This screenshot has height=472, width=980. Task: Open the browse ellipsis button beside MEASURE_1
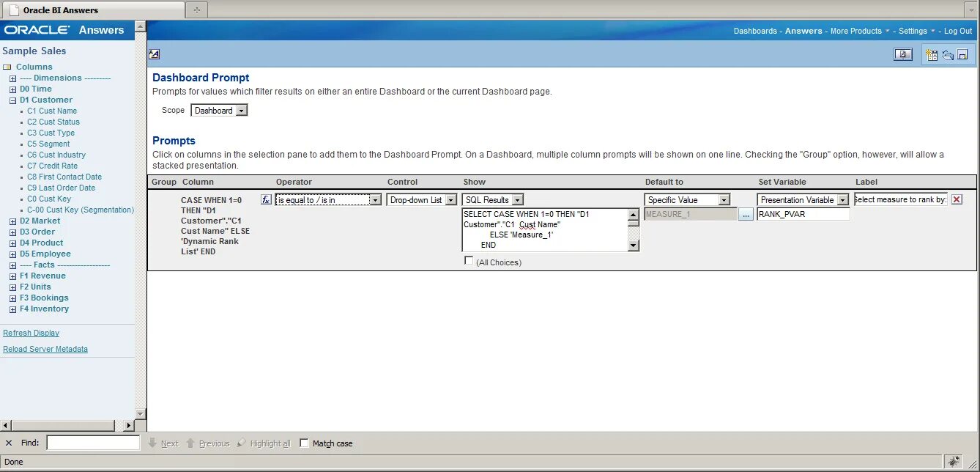click(x=746, y=214)
